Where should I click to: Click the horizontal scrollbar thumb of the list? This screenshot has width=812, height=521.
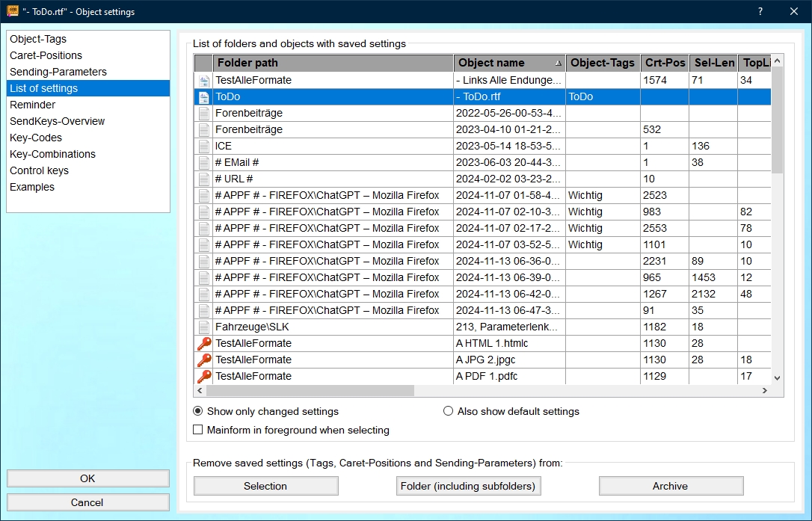click(x=310, y=391)
